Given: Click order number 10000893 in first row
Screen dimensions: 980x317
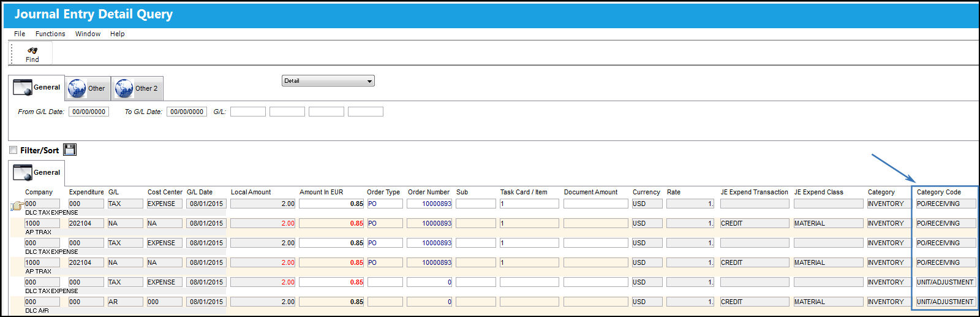Looking at the screenshot, I should tap(429, 204).
